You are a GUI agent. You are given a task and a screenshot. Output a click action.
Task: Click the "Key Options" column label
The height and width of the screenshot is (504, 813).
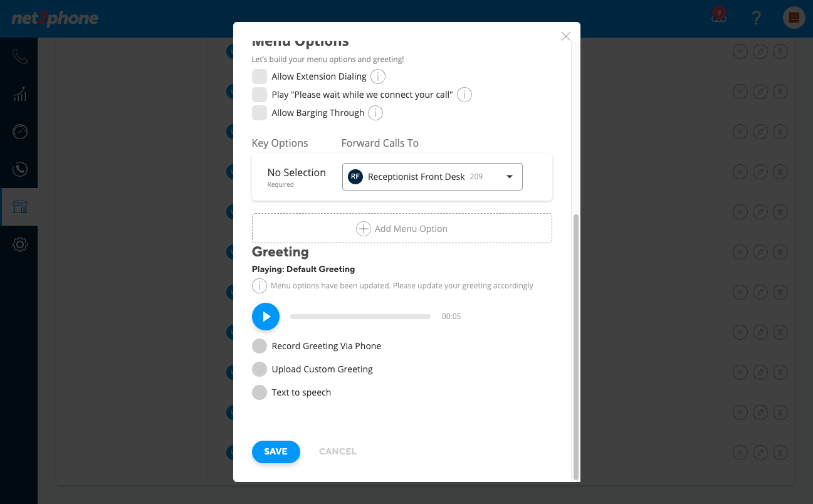[x=280, y=143]
